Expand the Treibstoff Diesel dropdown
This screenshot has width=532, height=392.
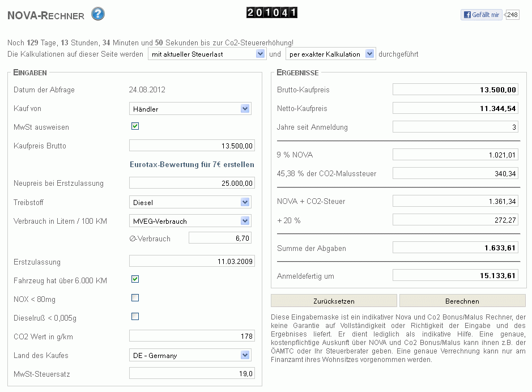(190, 202)
